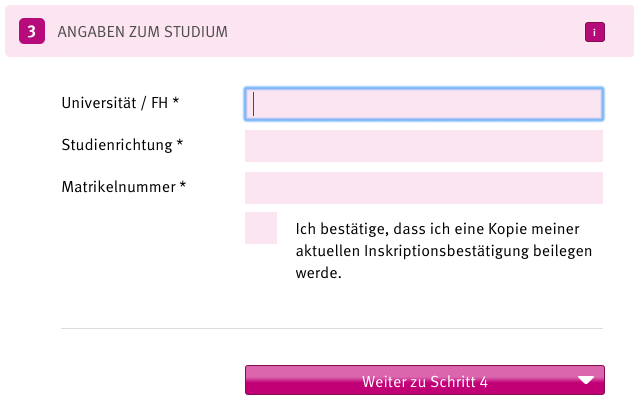Click the step number 3 badge

(31, 32)
